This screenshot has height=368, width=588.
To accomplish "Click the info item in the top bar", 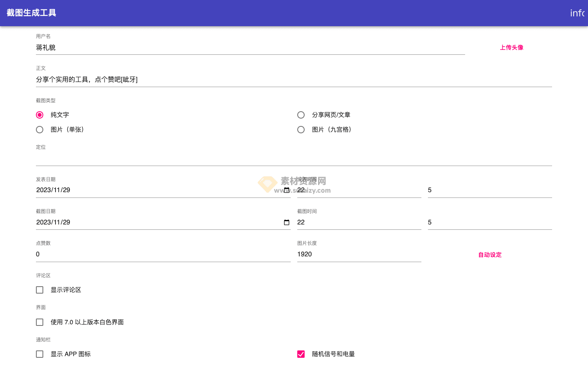I will click(x=577, y=13).
